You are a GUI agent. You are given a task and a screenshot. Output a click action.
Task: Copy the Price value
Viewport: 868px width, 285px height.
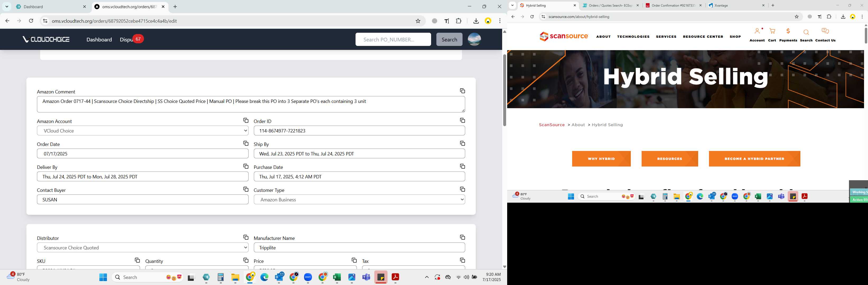click(354, 260)
